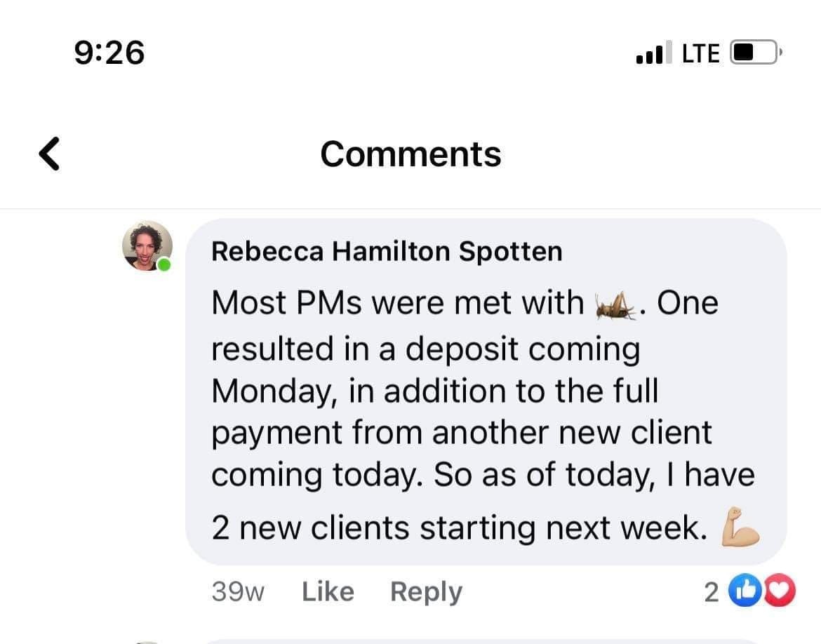The image size is (821, 644).
Task: Tap the cricket emoji in the comment
Action: tap(616, 305)
